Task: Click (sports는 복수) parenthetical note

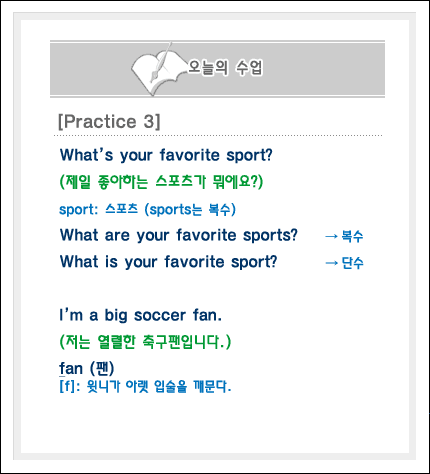Action: coord(190,210)
